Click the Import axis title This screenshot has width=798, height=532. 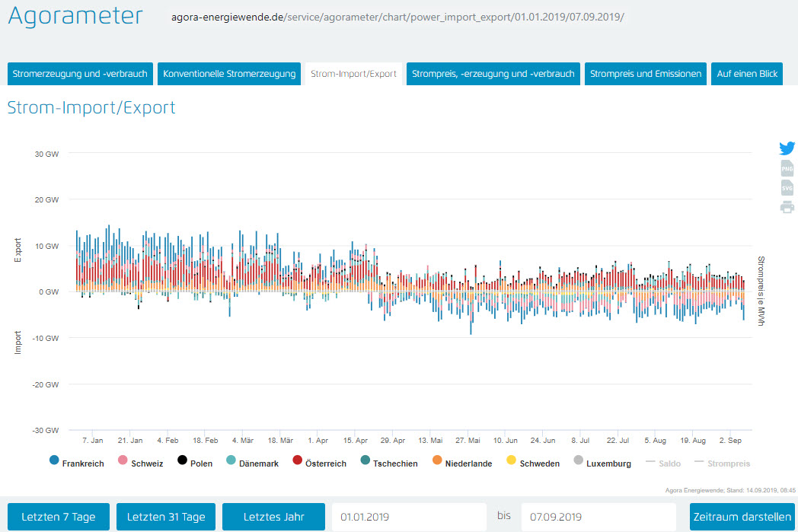pyautogui.click(x=18, y=342)
